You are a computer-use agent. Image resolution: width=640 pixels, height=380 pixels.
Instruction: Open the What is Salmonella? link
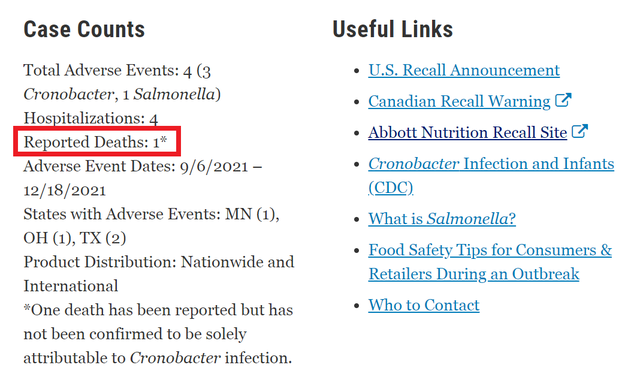point(442,219)
